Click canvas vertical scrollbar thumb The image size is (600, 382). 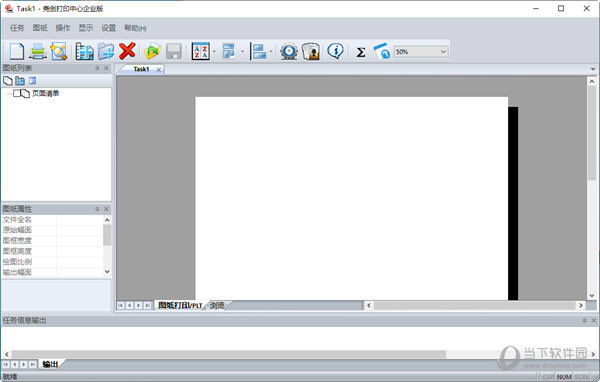coord(592,133)
